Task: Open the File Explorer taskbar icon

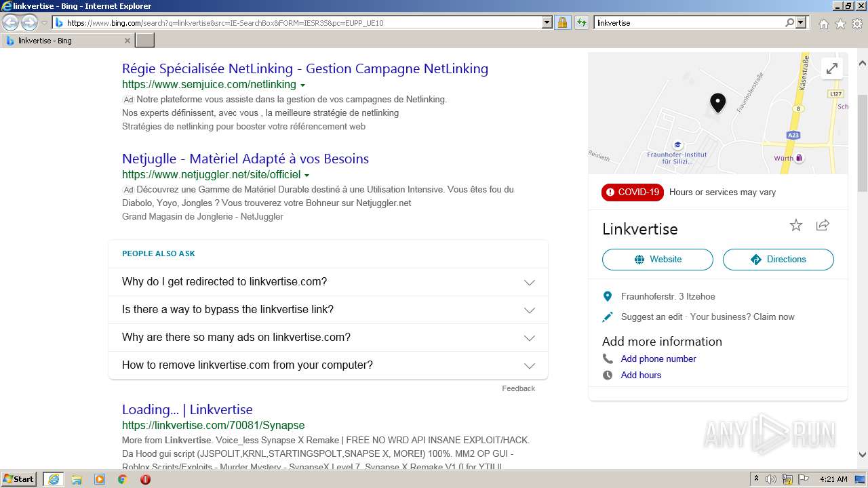Action: 77,479
